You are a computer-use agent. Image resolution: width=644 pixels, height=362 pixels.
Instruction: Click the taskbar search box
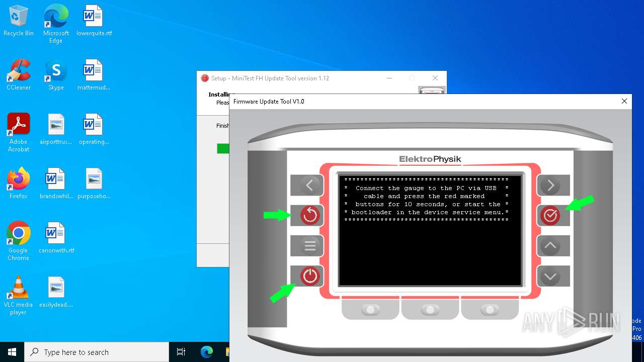coord(97,352)
